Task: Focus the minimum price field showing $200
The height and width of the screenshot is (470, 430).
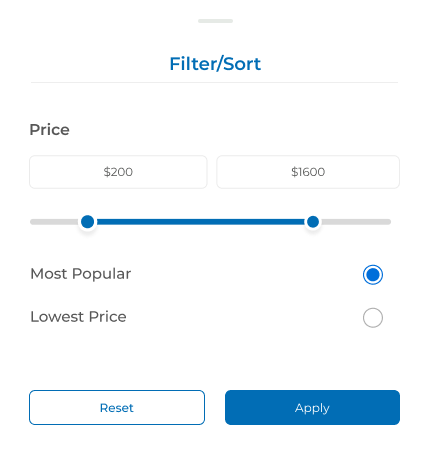Action: click(118, 172)
